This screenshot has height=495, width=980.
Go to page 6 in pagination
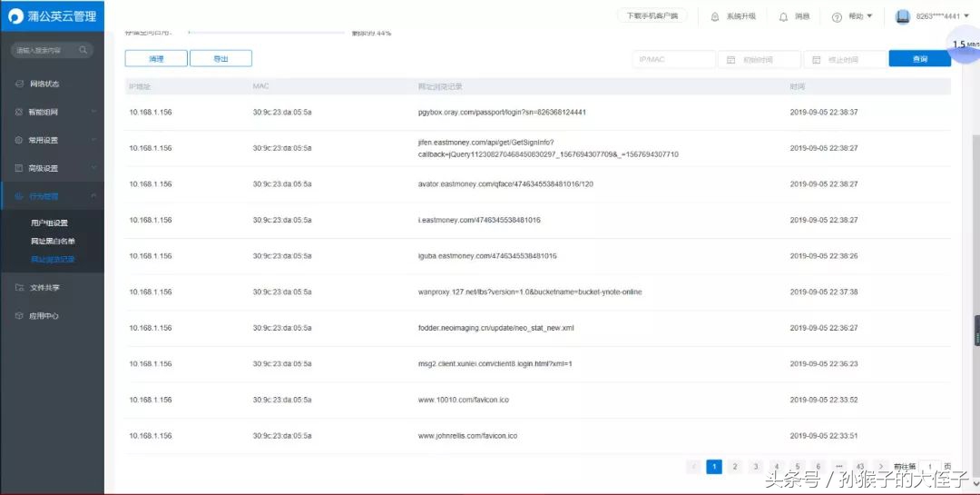click(818, 467)
